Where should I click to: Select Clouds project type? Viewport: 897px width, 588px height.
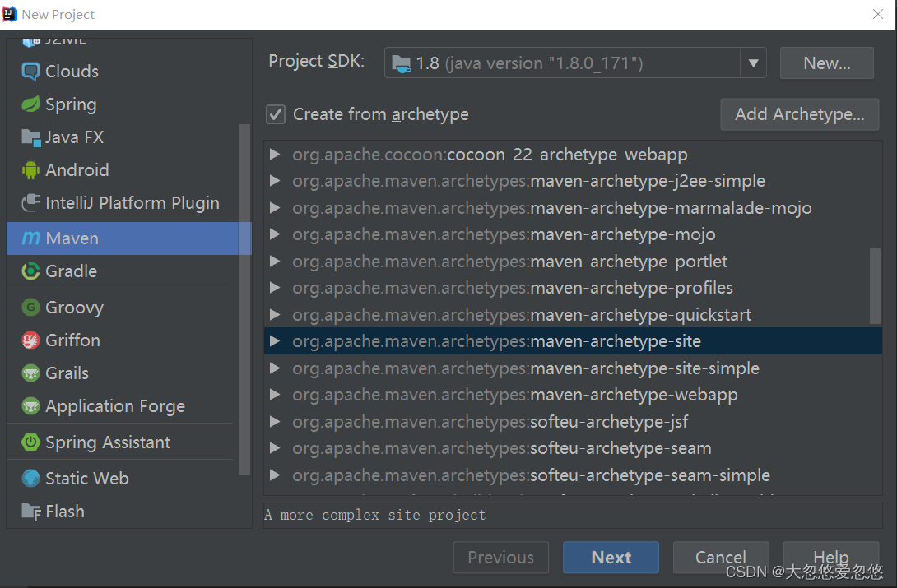[x=123, y=72]
